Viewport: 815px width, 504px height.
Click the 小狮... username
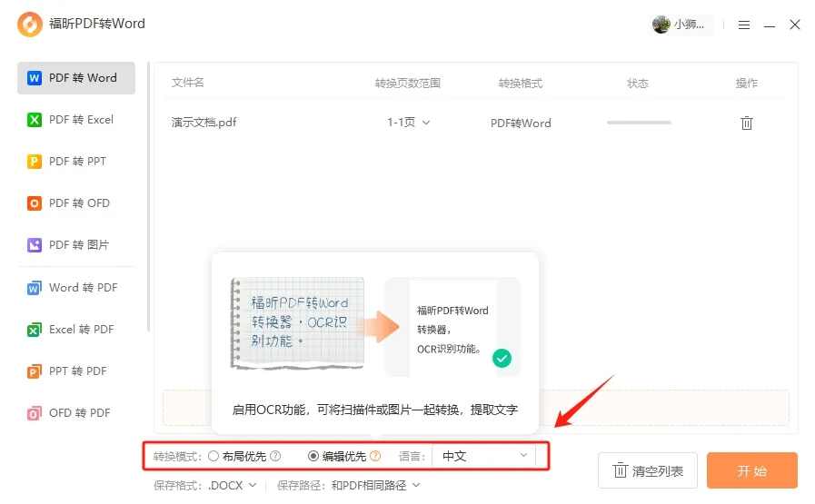pos(690,25)
